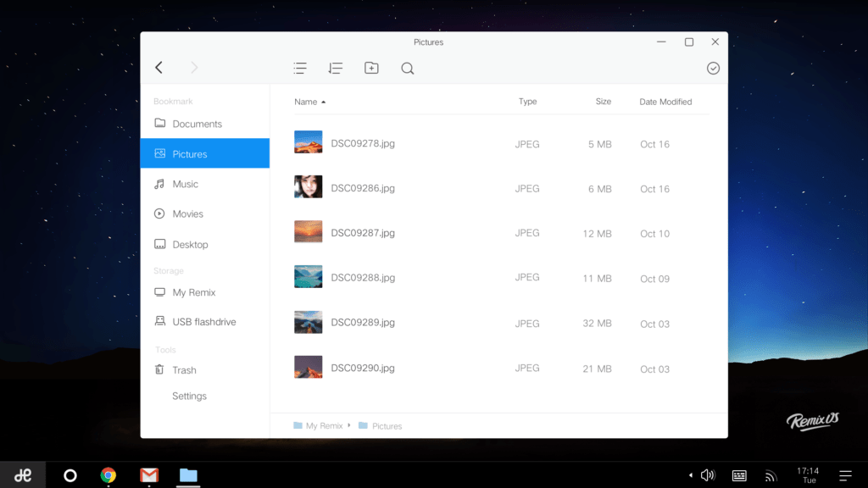Image resolution: width=868 pixels, height=488 pixels.
Task: Open file manager Settings
Action: click(189, 396)
